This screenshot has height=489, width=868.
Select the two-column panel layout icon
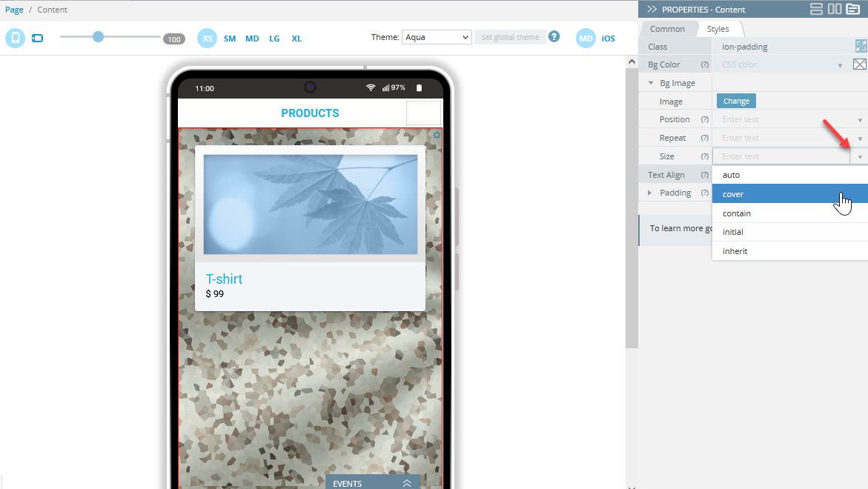coord(834,9)
